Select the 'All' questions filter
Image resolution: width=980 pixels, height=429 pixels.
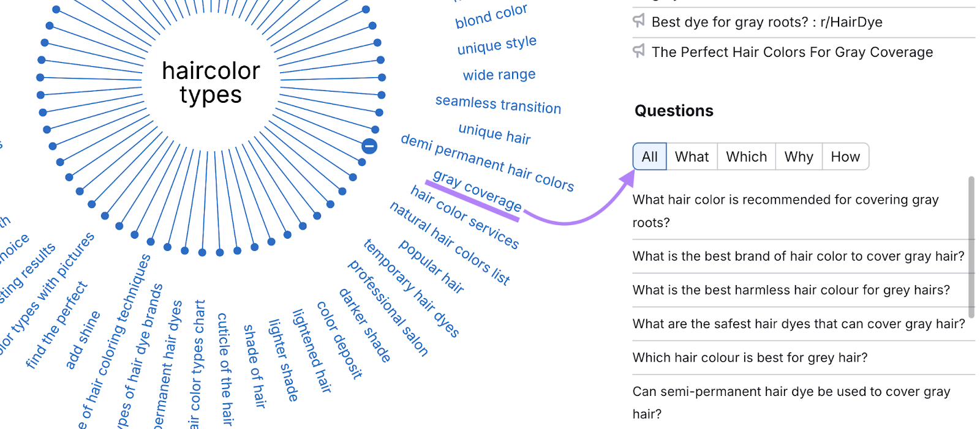649,157
